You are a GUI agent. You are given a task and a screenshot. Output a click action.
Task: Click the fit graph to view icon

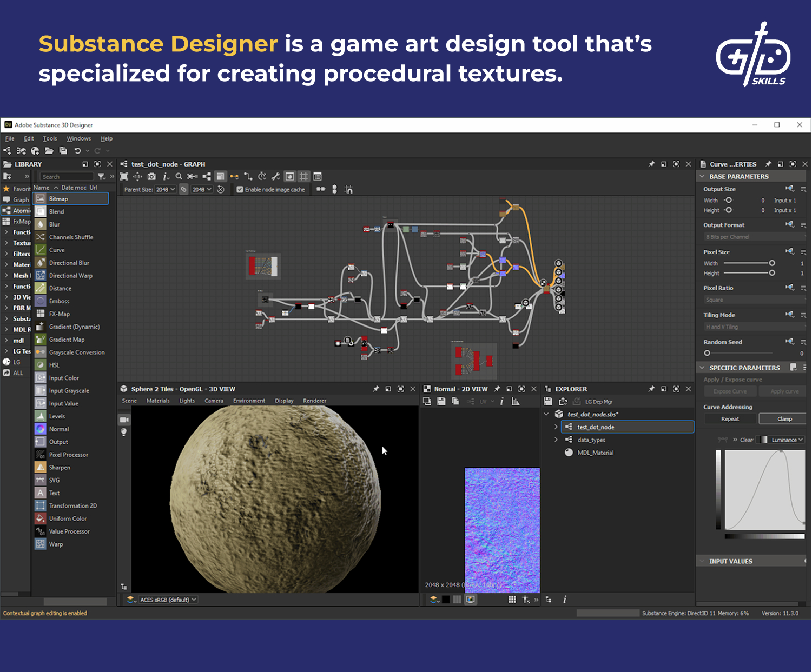tap(124, 176)
